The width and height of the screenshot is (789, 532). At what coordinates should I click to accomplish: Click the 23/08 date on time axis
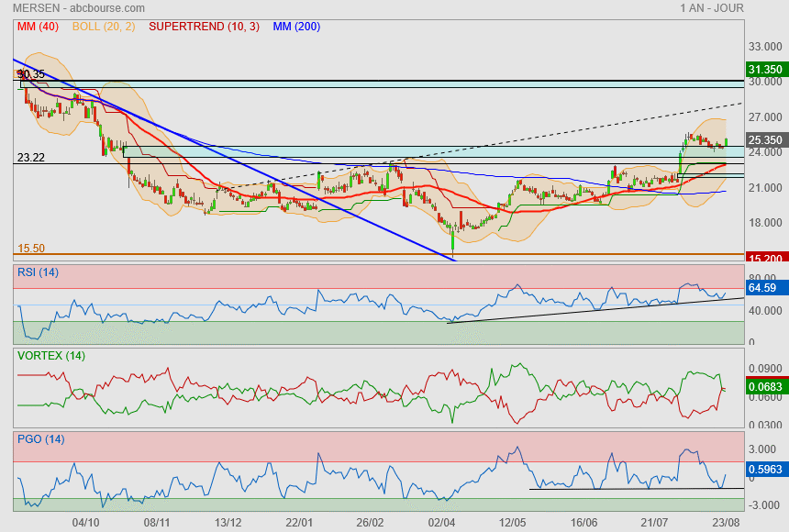tap(726, 522)
